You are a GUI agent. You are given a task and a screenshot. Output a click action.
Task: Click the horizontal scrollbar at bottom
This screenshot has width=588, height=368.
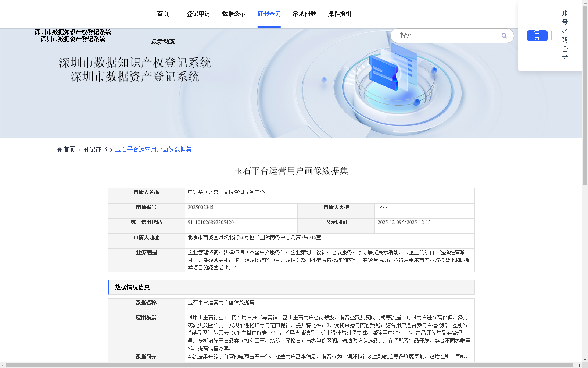[x=289, y=365]
